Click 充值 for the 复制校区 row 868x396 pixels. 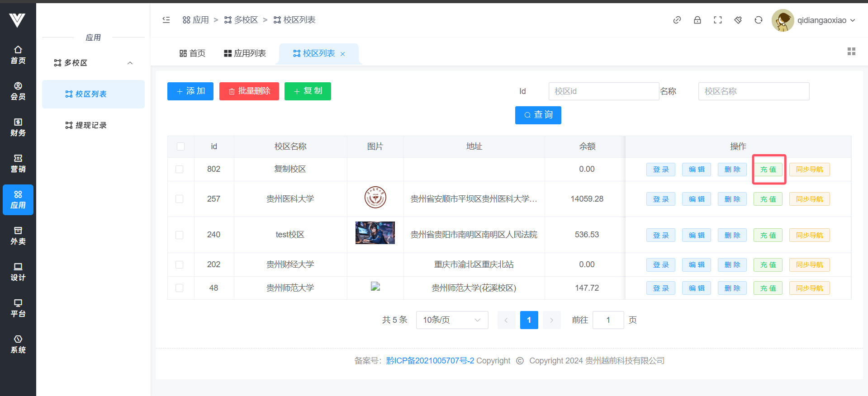tap(768, 170)
